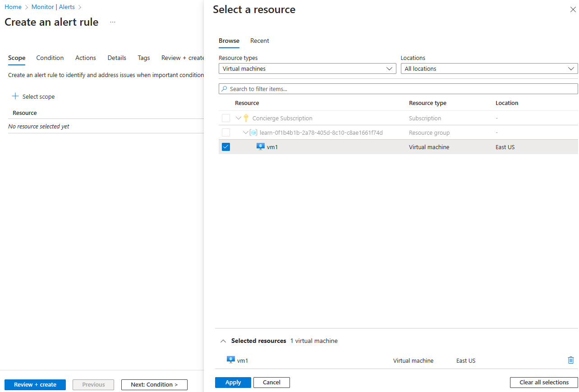Click the Concierge Subscription row label
Screen dimensions: 579x392
coord(282,118)
